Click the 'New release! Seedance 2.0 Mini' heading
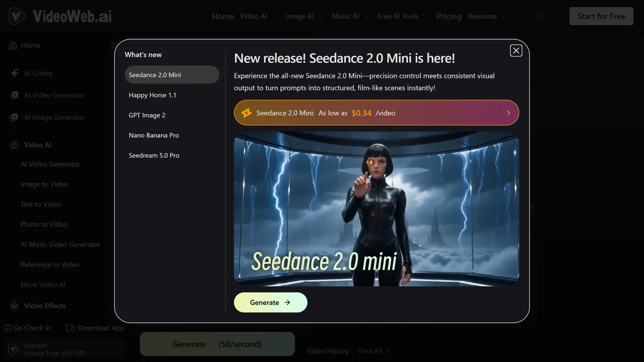The width and height of the screenshot is (644, 362). 345,58
